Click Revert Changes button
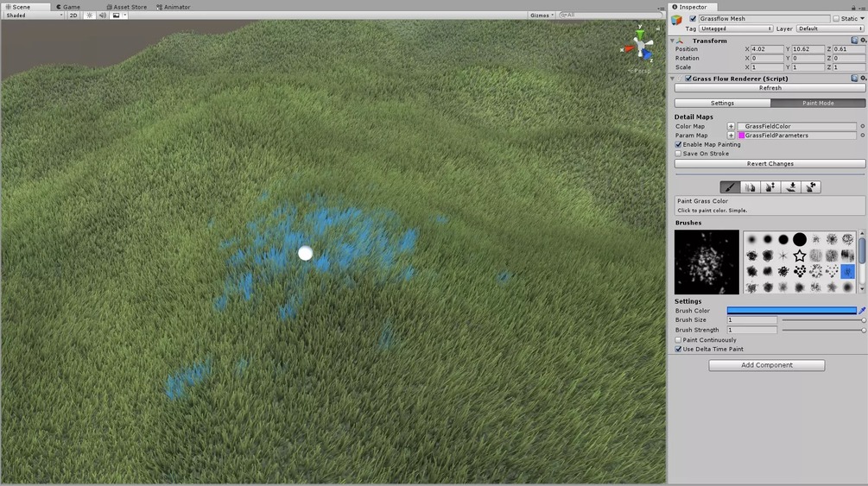Screen dimensions: 868x486 click(770, 164)
